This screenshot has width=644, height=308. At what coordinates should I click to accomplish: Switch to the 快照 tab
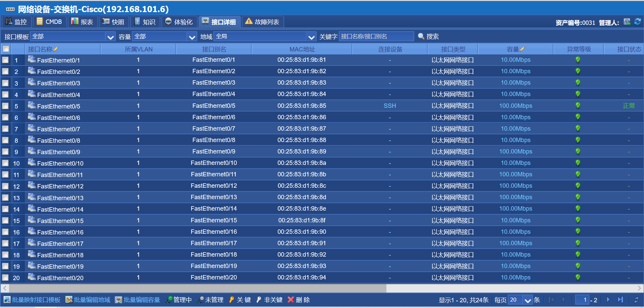coord(114,22)
